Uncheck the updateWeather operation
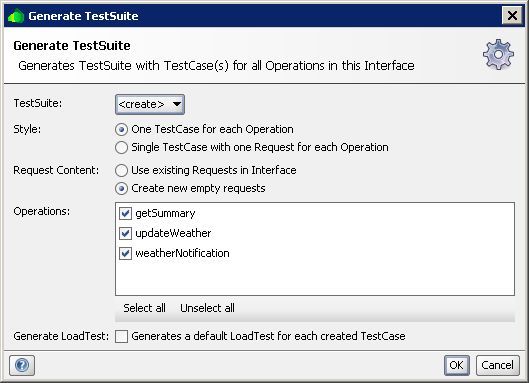 click(x=125, y=233)
